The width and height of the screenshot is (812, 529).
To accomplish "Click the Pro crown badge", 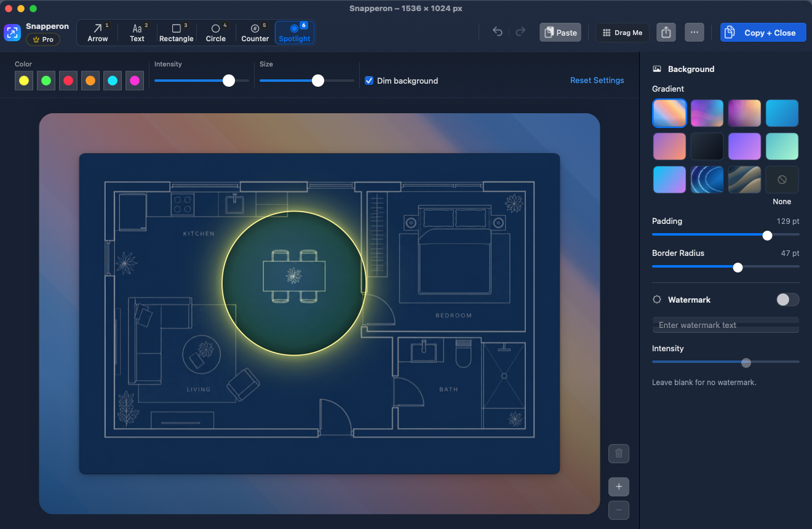I will tap(43, 39).
